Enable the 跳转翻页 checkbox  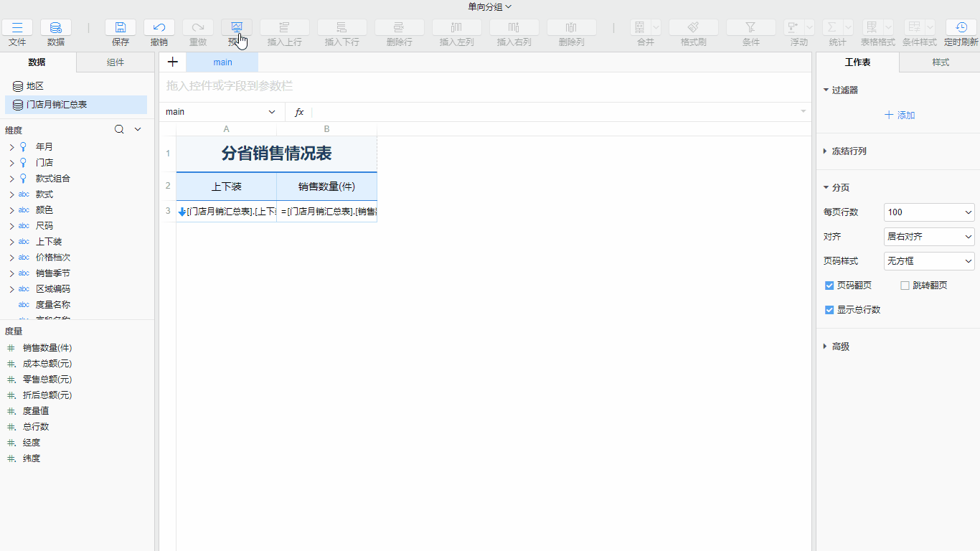coord(905,285)
